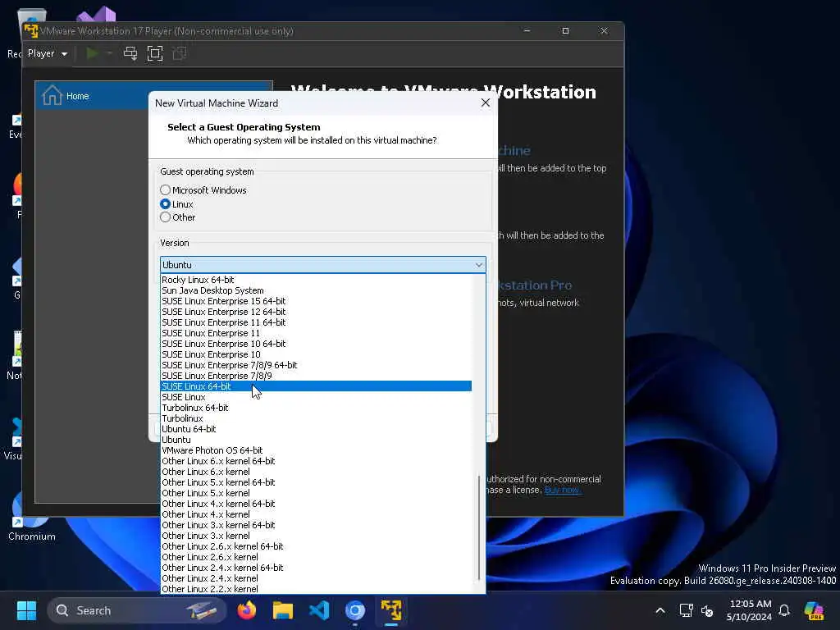This screenshot has height=630, width=840.
Task: Select the Microsoft Windows radio button
Action: pyautogui.click(x=203, y=190)
